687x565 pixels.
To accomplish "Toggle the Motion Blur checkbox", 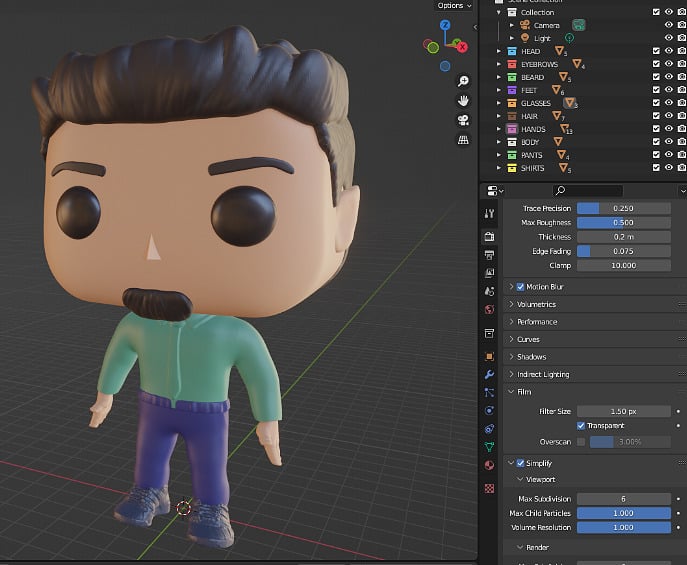I will [520, 287].
